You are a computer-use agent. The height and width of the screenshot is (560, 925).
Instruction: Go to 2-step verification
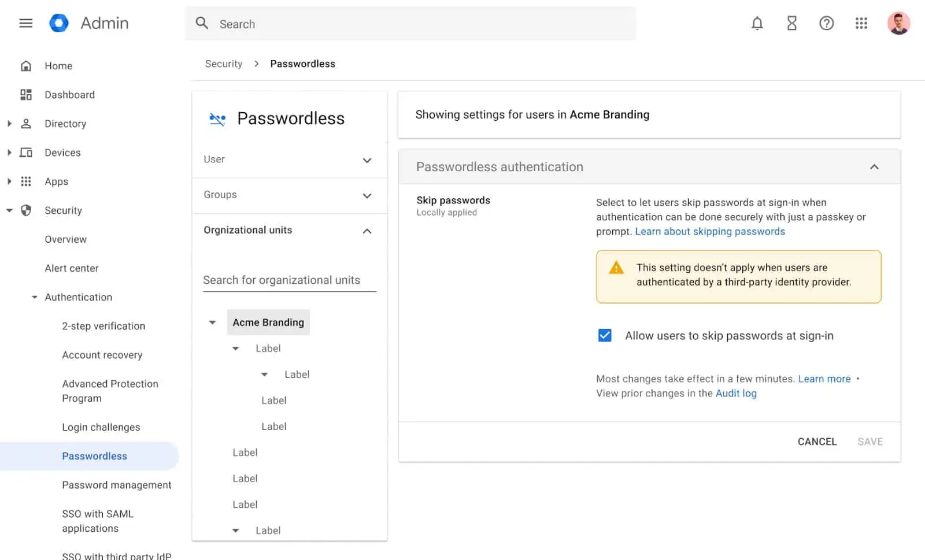pos(103,326)
